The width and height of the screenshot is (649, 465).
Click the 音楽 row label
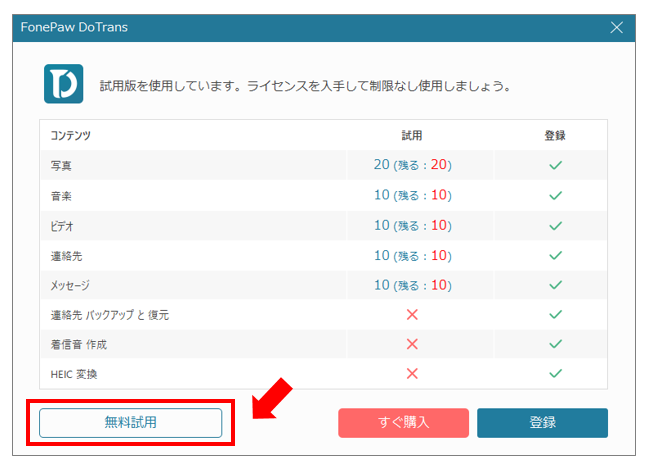61,196
